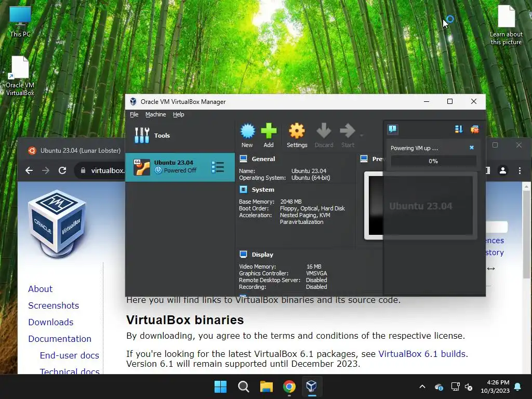Select the Ubuntu 23.04 (Lunar Lobster) browser tab
This screenshot has height=399, width=532.
(x=75, y=150)
